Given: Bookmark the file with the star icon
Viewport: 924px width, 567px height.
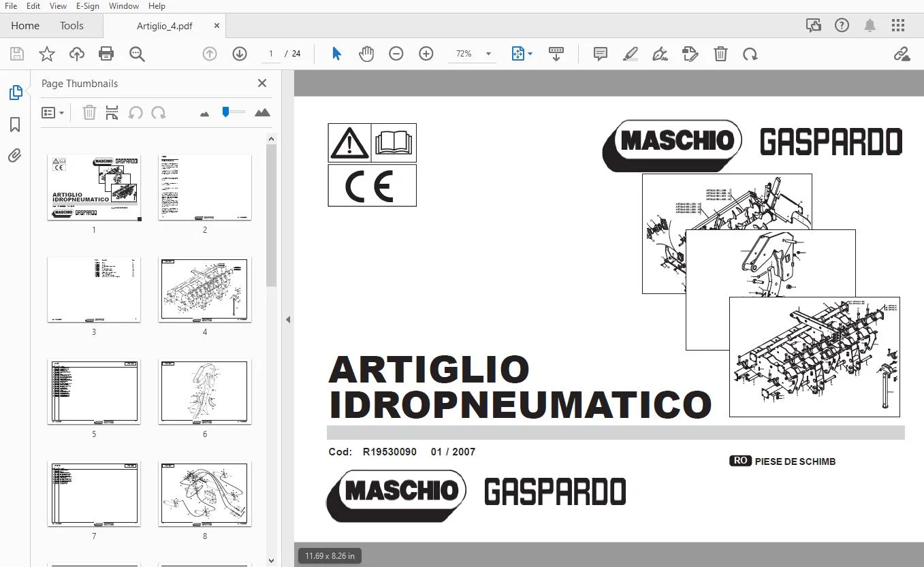Looking at the screenshot, I should point(47,54).
